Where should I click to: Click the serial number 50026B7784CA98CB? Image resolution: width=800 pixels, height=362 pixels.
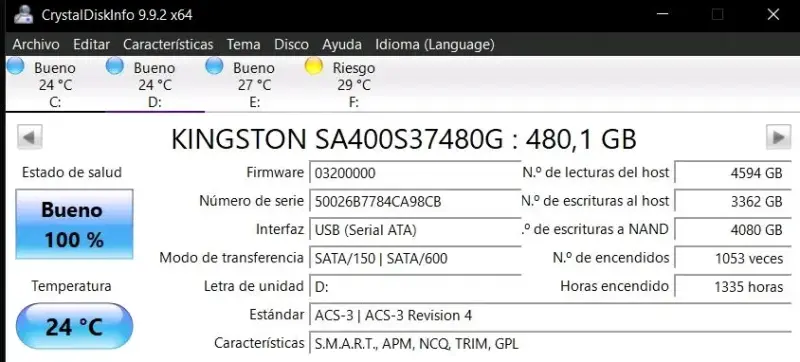tap(415, 201)
